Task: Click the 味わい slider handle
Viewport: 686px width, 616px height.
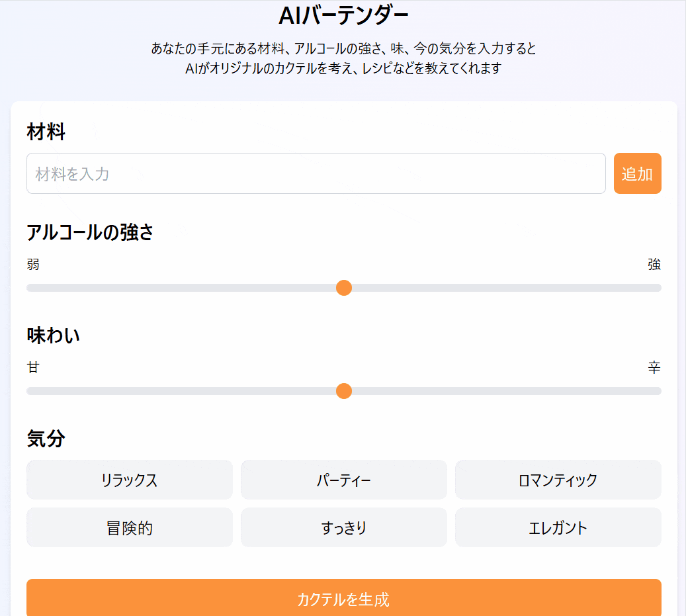Action: pyautogui.click(x=344, y=391)
